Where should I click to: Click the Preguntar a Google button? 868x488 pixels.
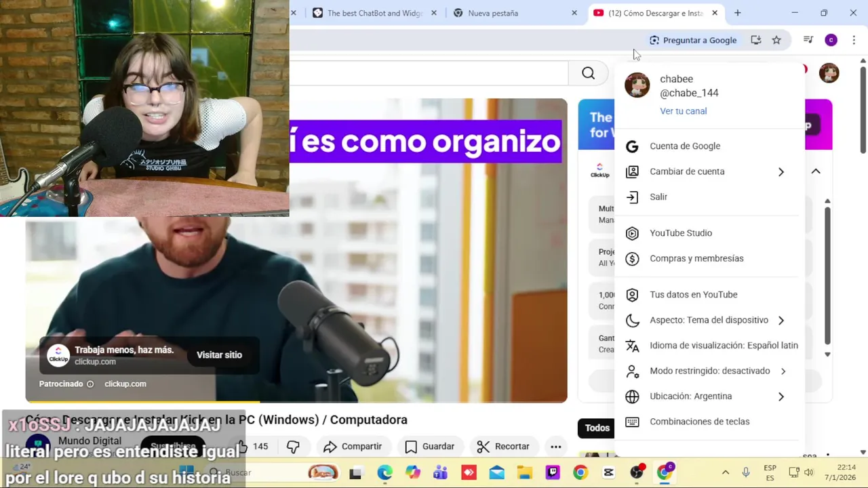(693, 40)
